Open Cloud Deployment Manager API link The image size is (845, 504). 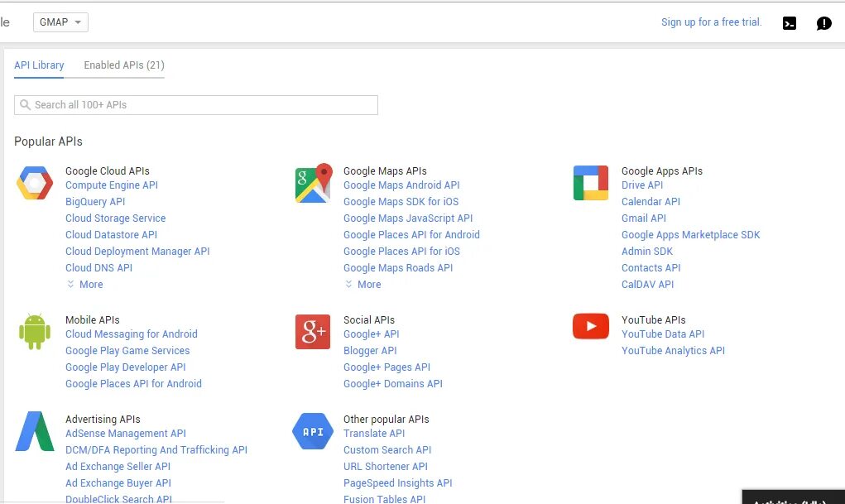137,252
